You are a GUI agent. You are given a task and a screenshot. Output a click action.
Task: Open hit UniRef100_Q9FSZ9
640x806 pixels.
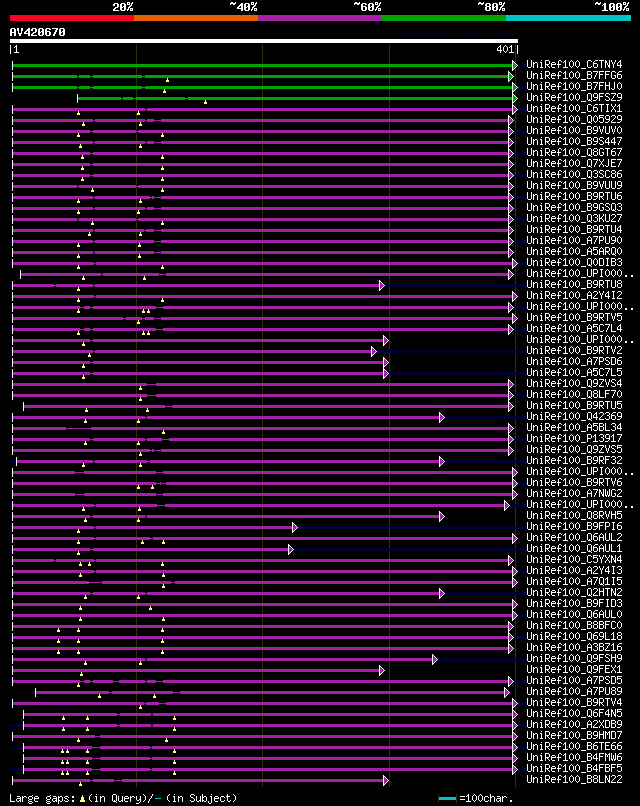pos(574,97)
